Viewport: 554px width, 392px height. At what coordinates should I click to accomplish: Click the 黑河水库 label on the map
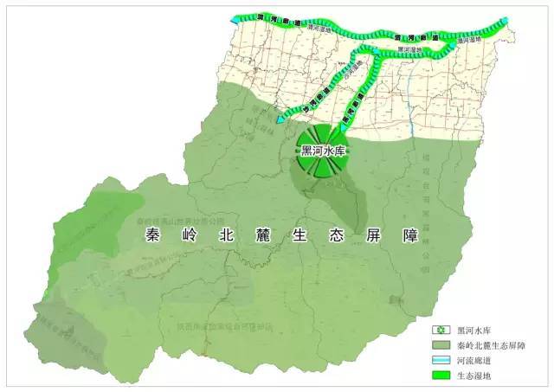(323, 151)
